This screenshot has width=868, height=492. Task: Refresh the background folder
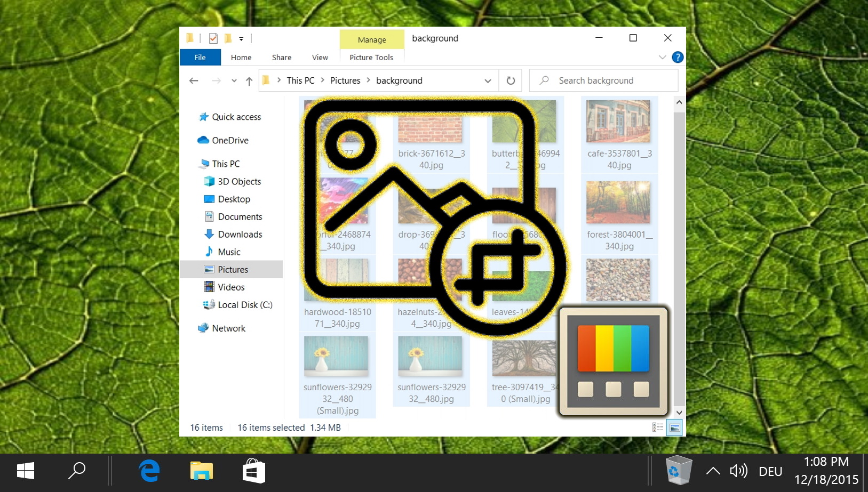(511, 80)
